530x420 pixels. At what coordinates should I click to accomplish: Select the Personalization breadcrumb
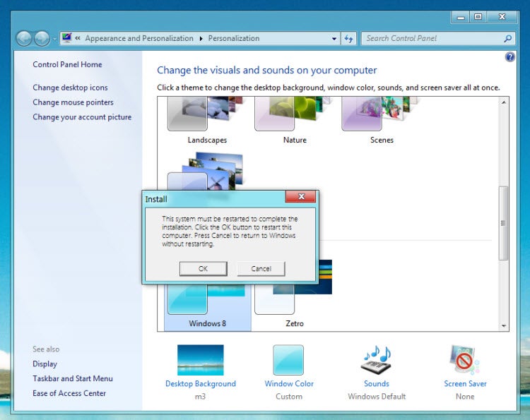point(234,39)
